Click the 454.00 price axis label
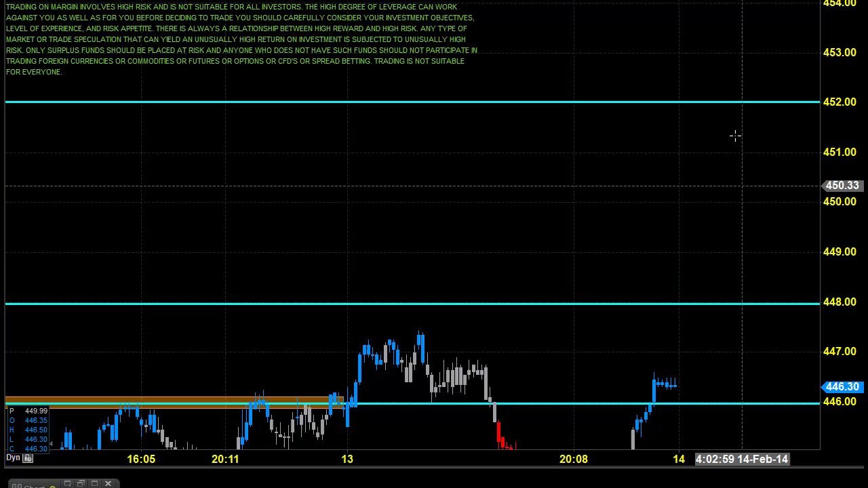This screenshot has height=488, width=868. point(840,3)
